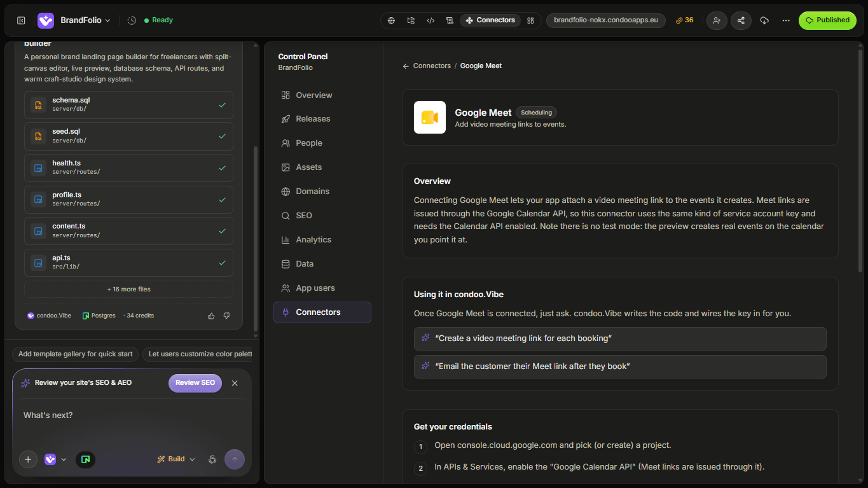Open App users in the Control Panel

[322, 288]
